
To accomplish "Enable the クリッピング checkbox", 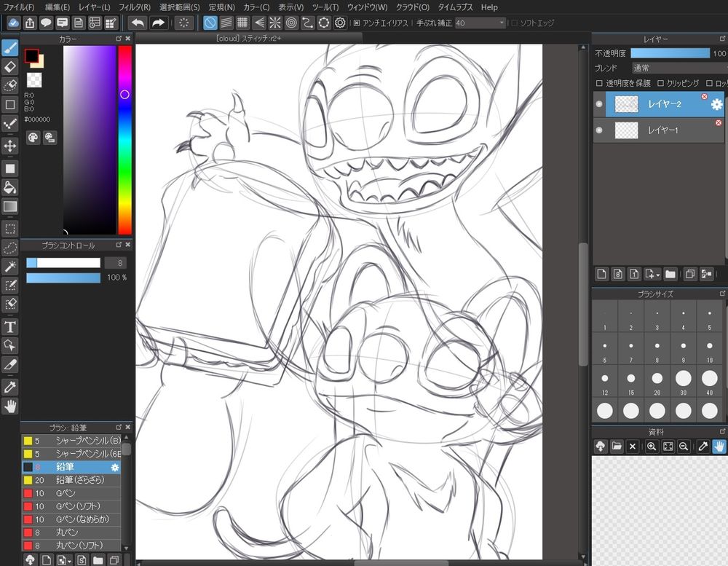I will coord(661,83).
